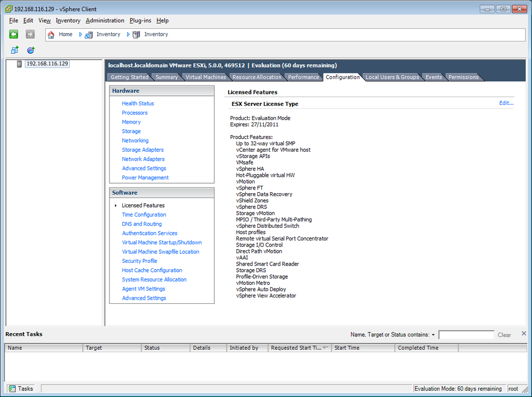Sort tasks by Requested Start Time column
This screenshot has height=397, width=532.
point(300,348)
